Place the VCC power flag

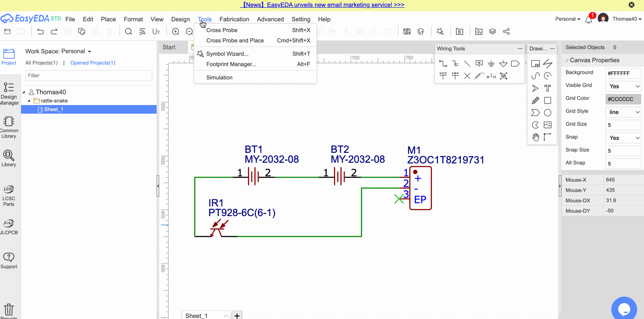click(x=443, y=76)
